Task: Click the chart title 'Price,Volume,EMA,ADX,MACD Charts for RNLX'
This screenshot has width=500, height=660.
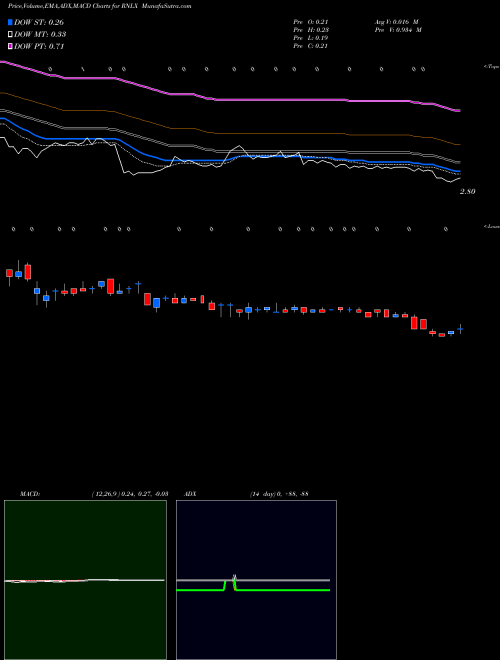Action: tap(74, 7)
